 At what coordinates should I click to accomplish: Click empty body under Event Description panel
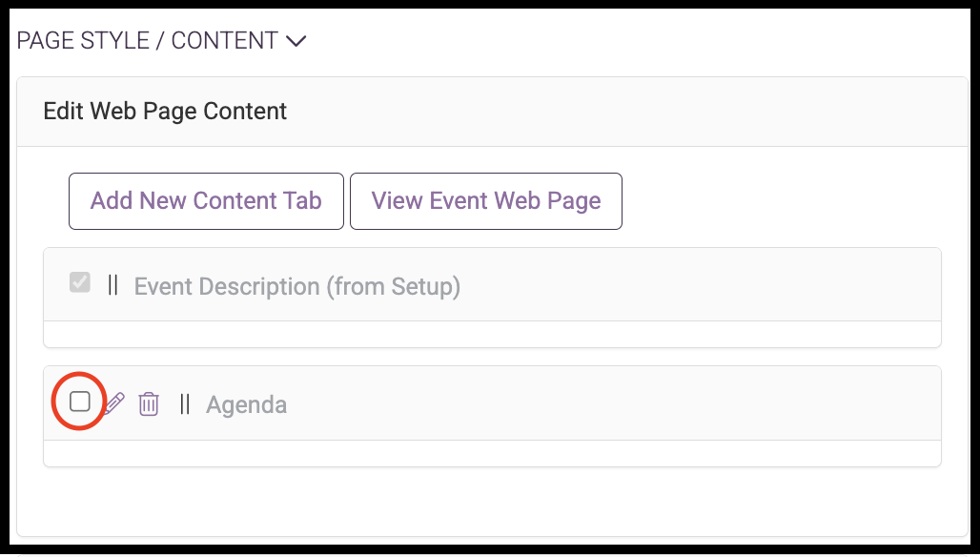click(x=493, y=335)
